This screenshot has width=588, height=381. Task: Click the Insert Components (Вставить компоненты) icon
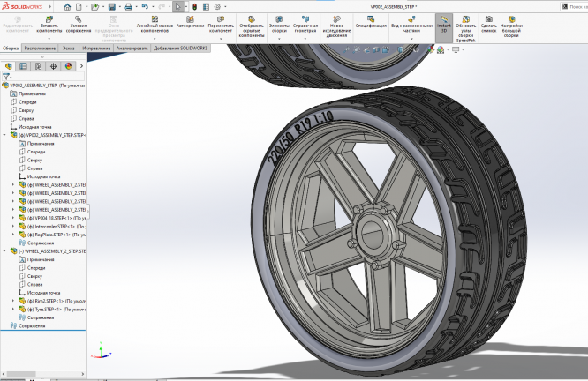click(x=49, y=19)
